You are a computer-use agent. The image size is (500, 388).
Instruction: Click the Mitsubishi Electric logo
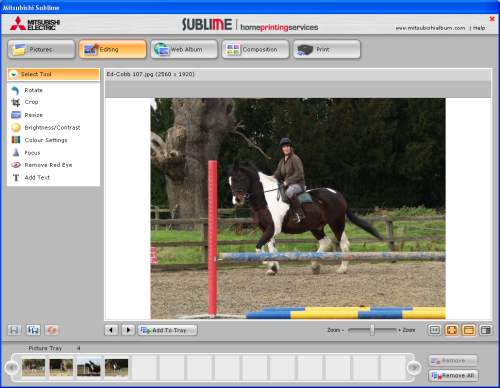[x=35, y=24]
